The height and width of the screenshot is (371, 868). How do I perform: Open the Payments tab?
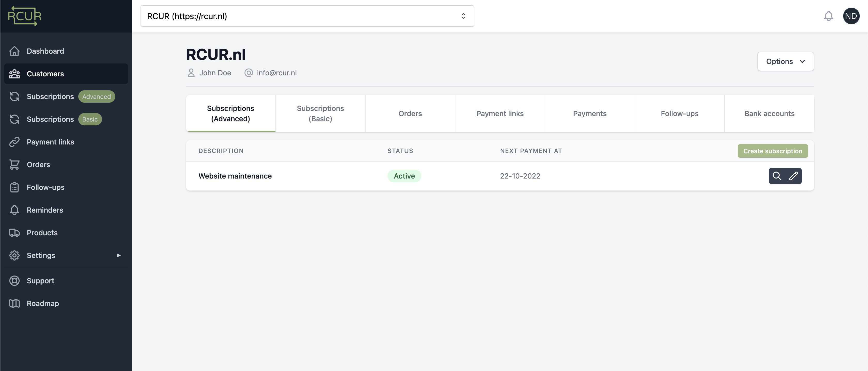click(590, 114)
